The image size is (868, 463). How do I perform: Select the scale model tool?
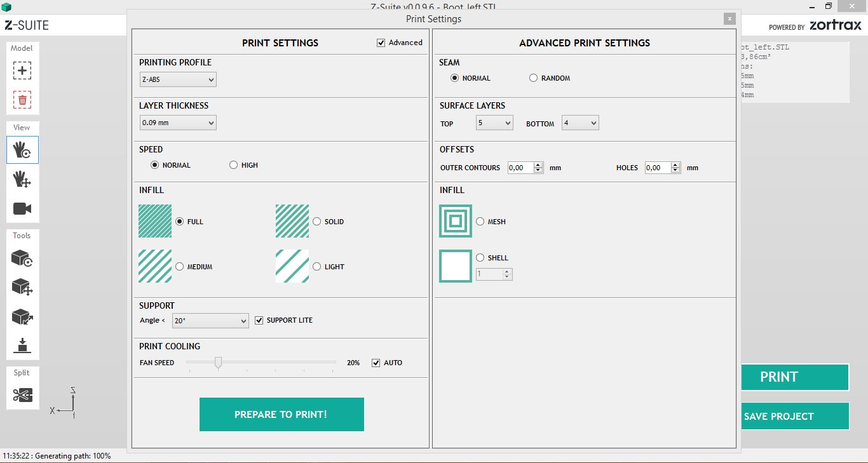pyautogui.click(x=22, y=316)
